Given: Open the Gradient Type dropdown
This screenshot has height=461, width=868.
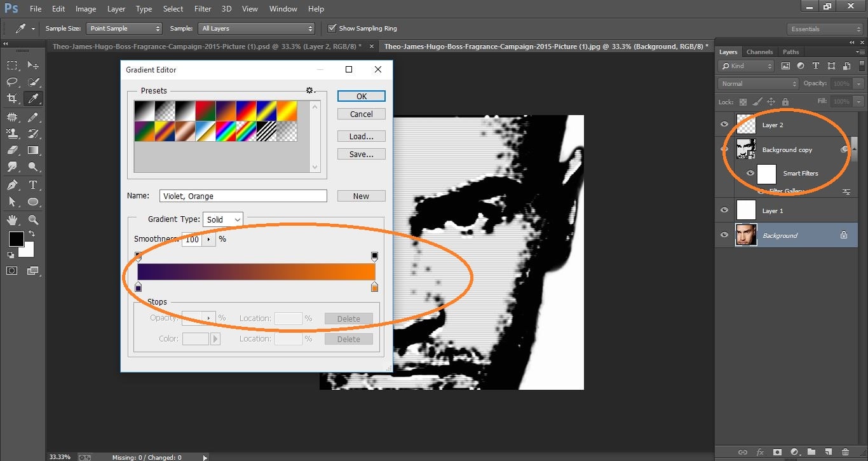Looking at the screenshot, I should pyautogui.click(x=222, y=219).
